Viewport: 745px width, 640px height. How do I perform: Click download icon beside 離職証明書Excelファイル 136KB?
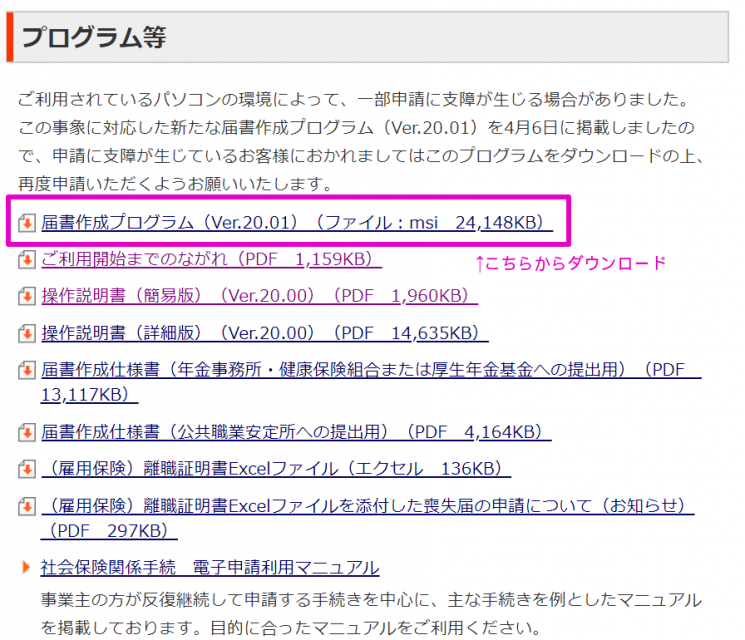(x=27, y=469)
